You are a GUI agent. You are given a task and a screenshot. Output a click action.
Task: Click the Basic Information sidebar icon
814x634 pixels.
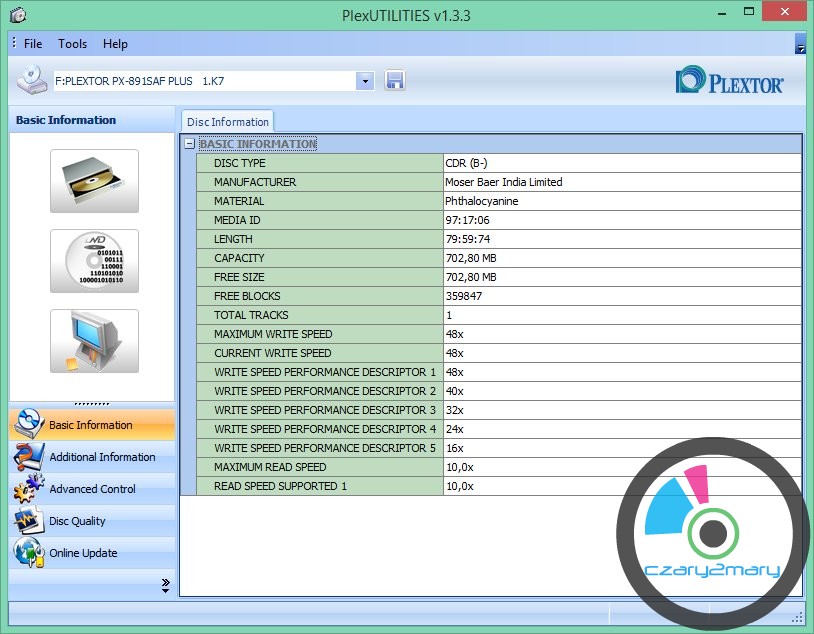coord(28,425)
